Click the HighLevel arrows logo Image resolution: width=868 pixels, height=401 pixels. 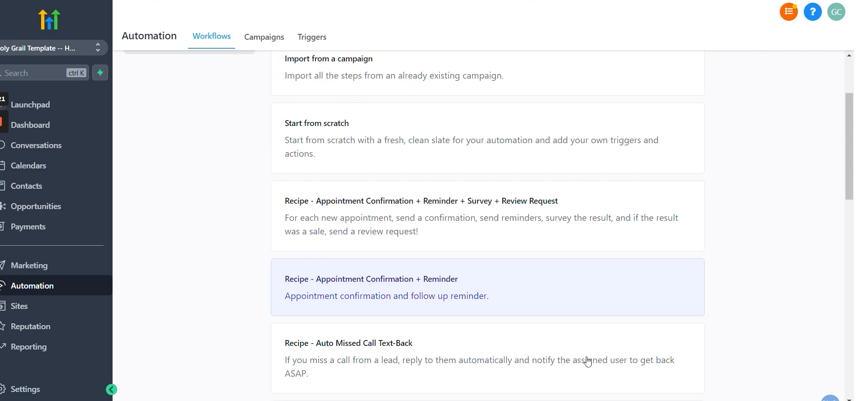coord(49,19)
